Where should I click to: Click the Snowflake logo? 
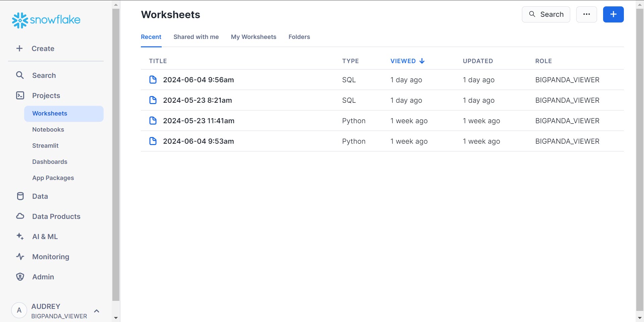[46, 20]
